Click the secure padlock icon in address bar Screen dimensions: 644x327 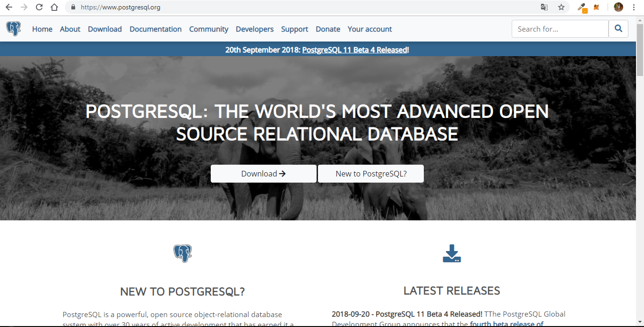coord(73,7)
